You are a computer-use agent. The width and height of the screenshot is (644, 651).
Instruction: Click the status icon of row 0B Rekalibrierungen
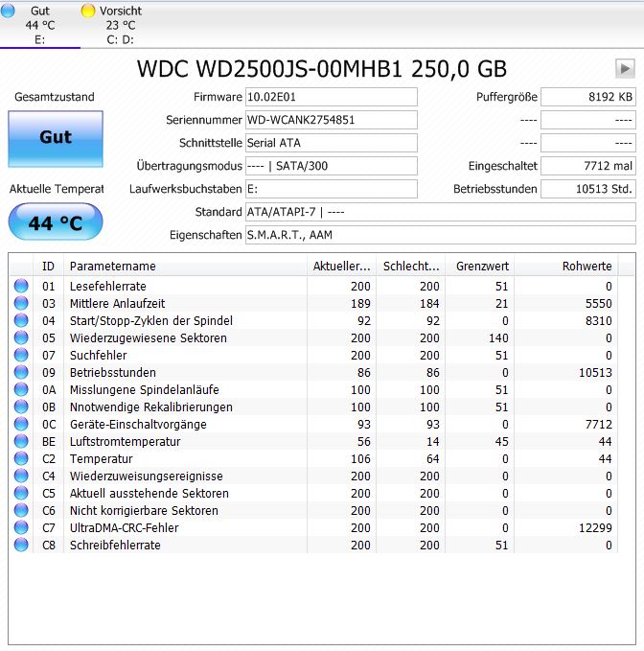pos(21,407)
